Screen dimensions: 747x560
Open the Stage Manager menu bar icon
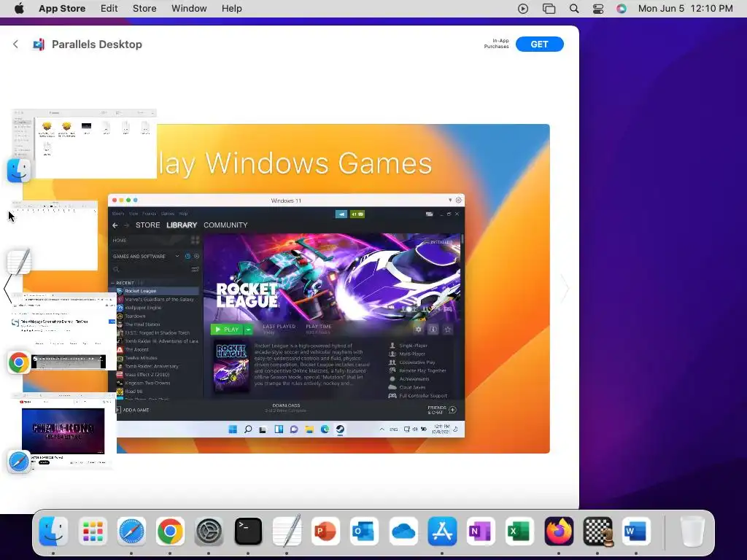coord(549,9)
